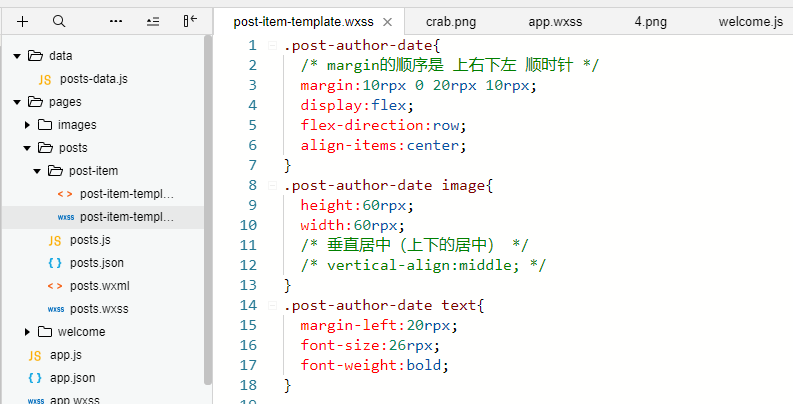
Task: Click the post-item folder icon
Action: tap(56, 171)
